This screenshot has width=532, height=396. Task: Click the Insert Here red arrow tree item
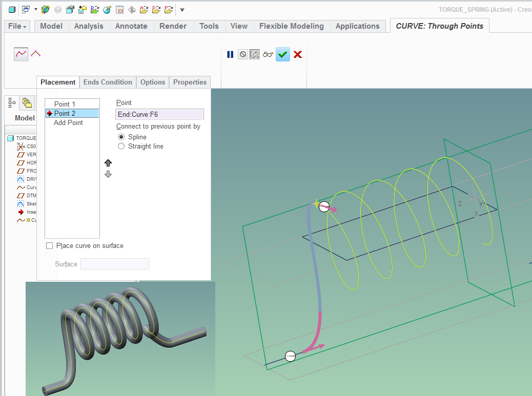click(27, 212)
